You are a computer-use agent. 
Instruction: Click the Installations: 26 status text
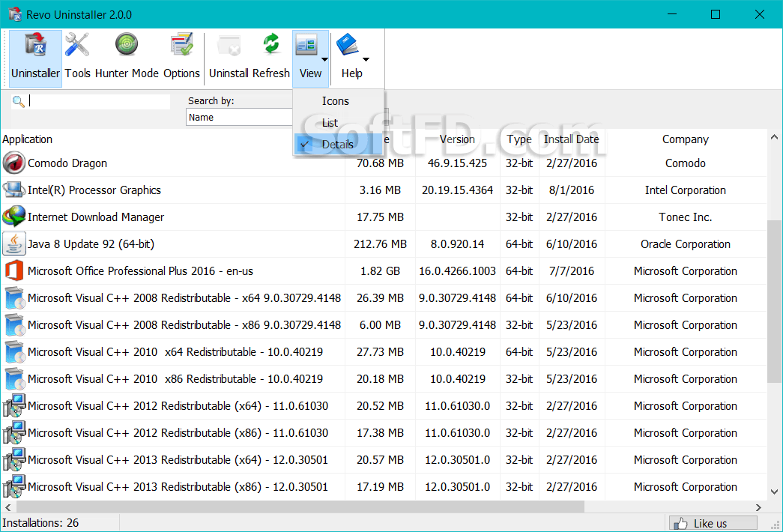[x=40, y=523]
